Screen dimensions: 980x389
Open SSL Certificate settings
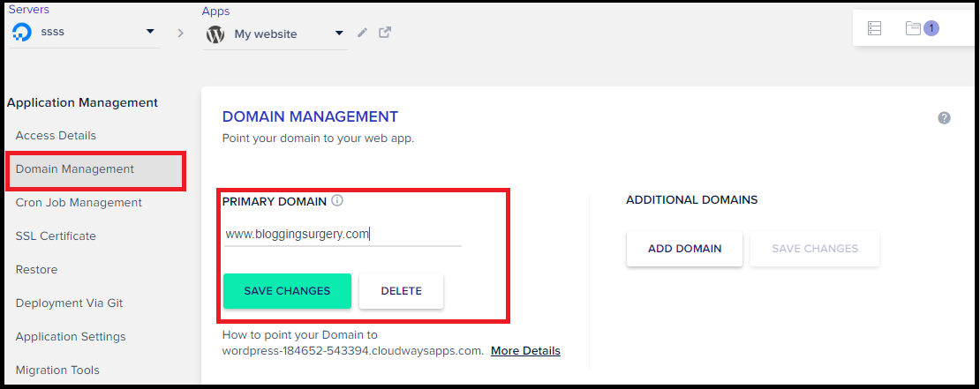(56, 236)
